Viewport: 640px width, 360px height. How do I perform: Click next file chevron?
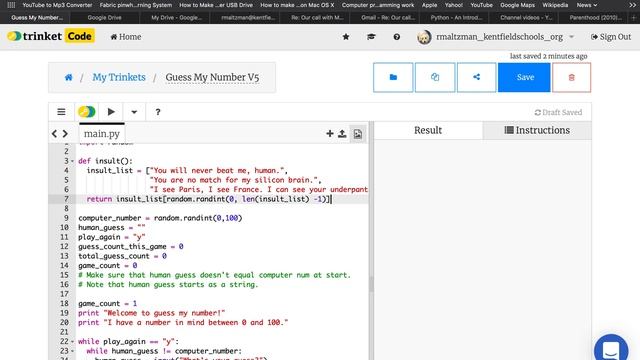pyautogui.click(x=65, y=133)
